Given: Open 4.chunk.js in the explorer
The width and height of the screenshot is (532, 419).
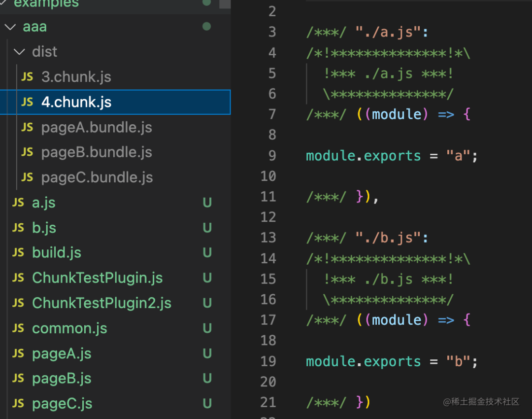Looking at the screenshot, I should coord(76,102).
